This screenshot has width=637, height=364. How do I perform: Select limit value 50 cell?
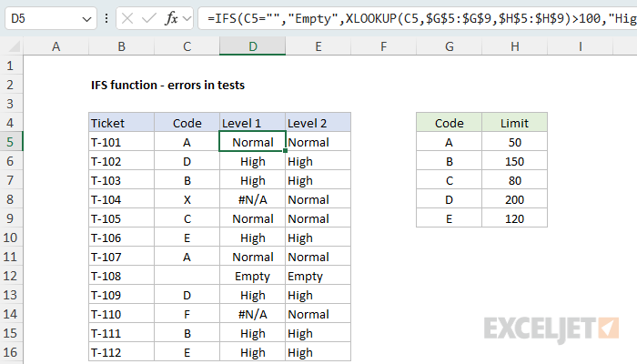(515, 142)
